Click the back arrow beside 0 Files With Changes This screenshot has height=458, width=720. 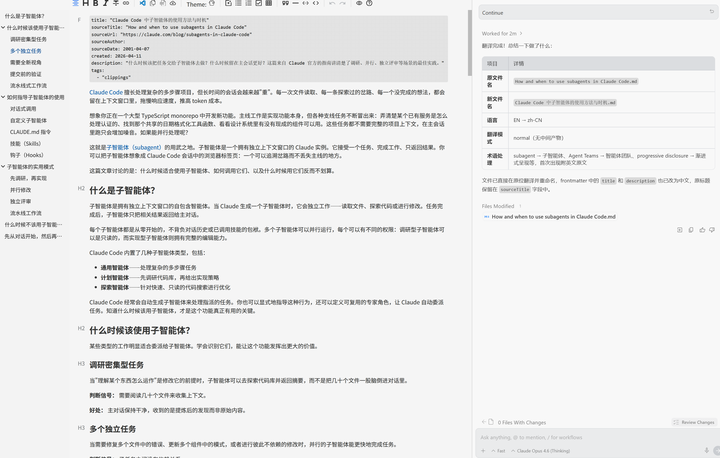click(484, 422)
